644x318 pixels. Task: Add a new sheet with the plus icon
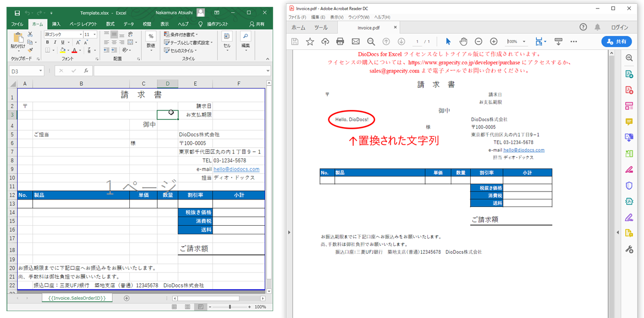127,298
